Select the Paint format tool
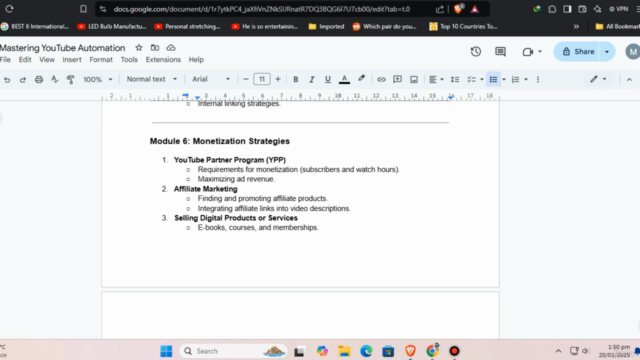The height and width of the screenshot is (360, 640). (70, 79)
